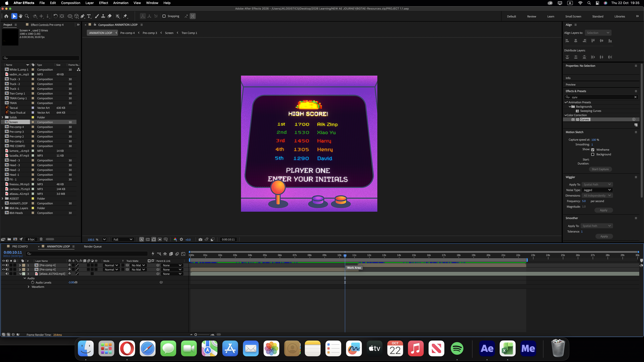Click the current time indicator in timeline
This screenshot has width=644, height=362.
[x=345, y=256]
